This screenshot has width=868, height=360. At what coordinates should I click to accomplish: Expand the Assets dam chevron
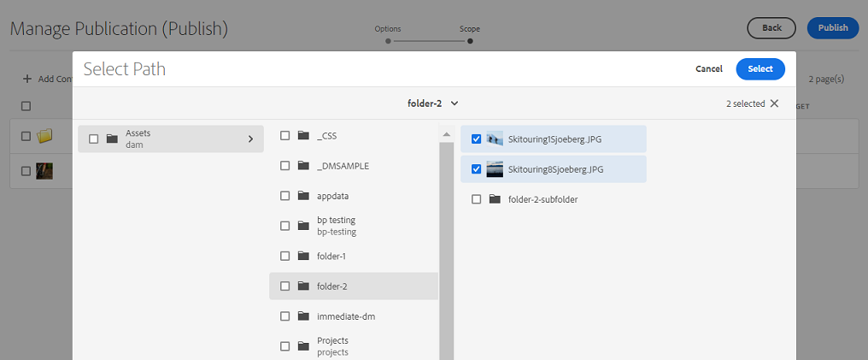pyautogui.click(x=250, y=139)
